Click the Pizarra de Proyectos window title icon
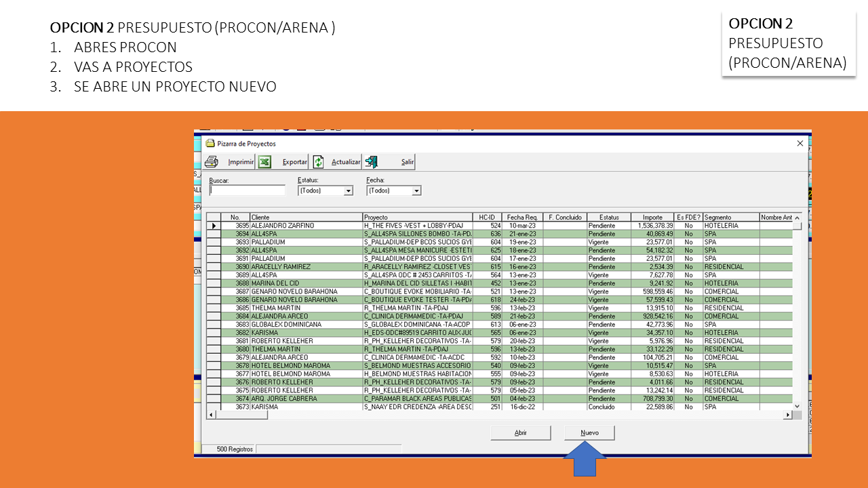The height and width of the screenshot is (488, 868). (210, 144)
